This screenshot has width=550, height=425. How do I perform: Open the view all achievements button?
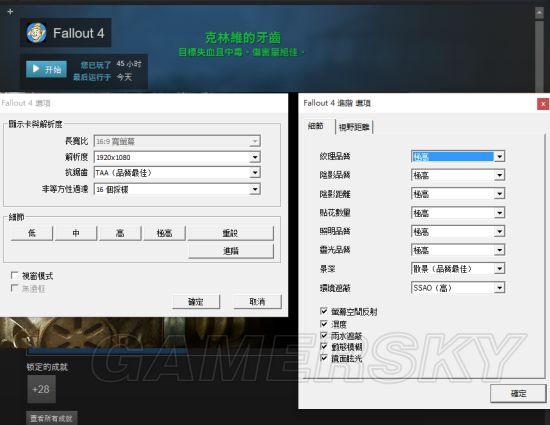pyautogui.click(x=52, y=418)
